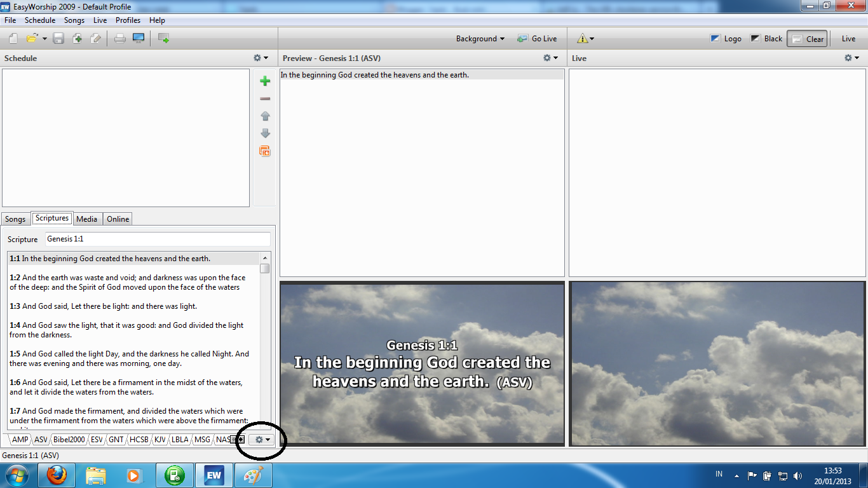Viewport: 868px width, 488px height.
Task: Select verse 1:1 in the scripture list
Action: click(x=134, y=259)
